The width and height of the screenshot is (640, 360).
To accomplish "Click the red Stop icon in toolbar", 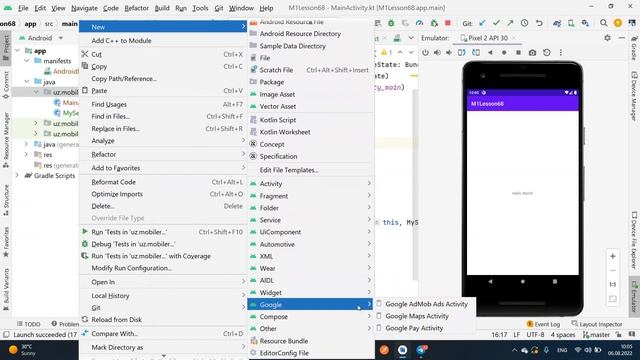I will [448, 23].
